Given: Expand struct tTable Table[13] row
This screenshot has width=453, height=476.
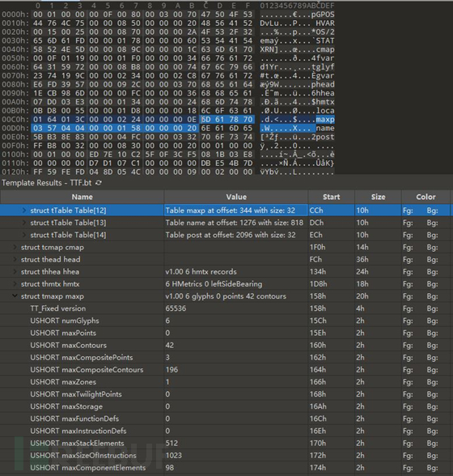Looking at the screenshot, I should point(24,223).
